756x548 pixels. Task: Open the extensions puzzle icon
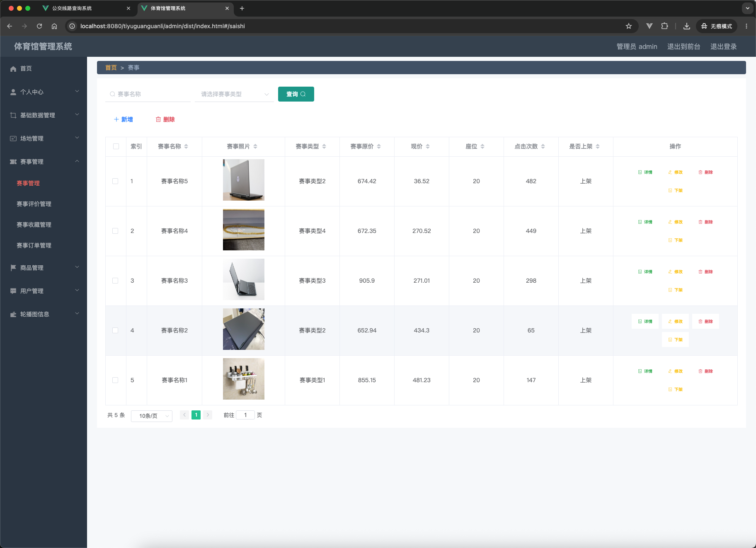click(664, 26)
